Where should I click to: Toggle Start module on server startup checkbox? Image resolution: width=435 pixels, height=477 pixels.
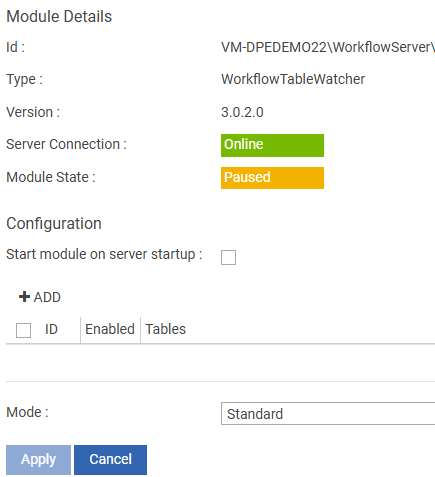pos(228,257)
